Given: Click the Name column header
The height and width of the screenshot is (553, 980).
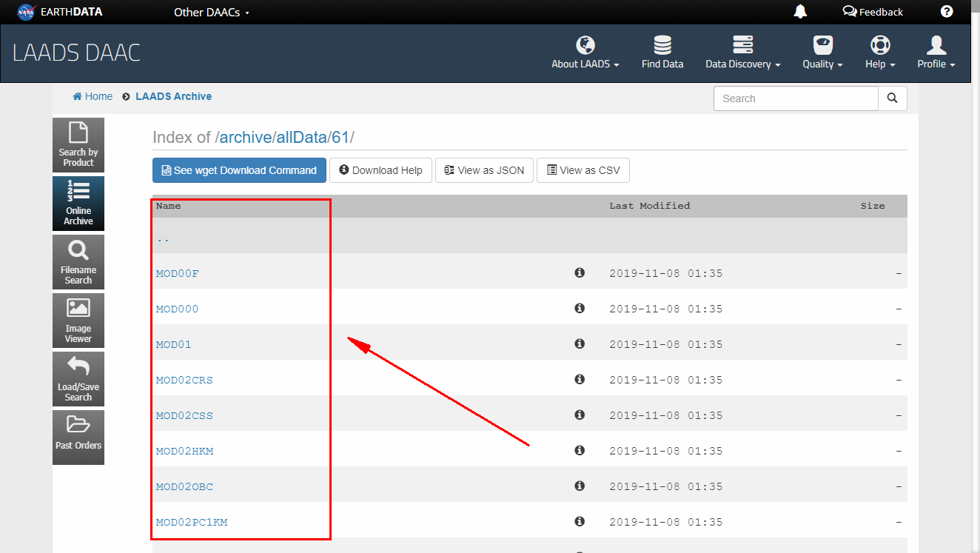Looking at the screenshot, I should coord(168,206).
